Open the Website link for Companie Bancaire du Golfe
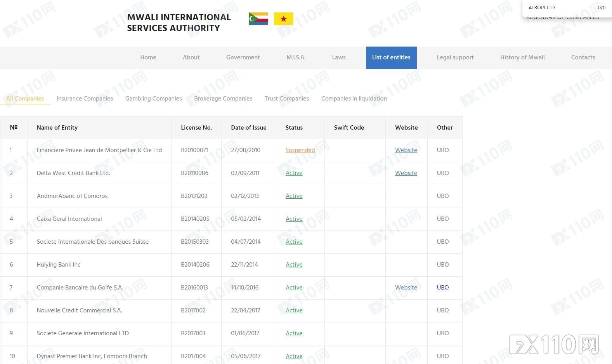 pos(406,288)
